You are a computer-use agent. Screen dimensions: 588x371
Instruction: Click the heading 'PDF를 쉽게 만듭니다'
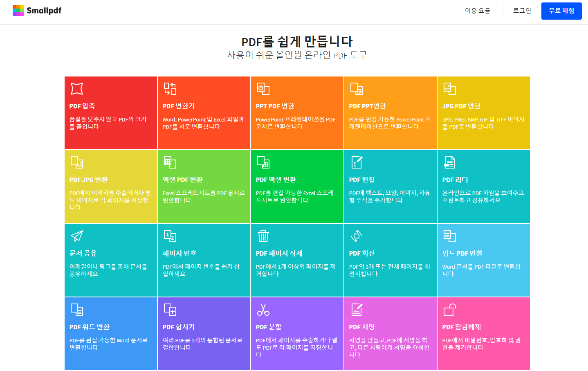297,41
